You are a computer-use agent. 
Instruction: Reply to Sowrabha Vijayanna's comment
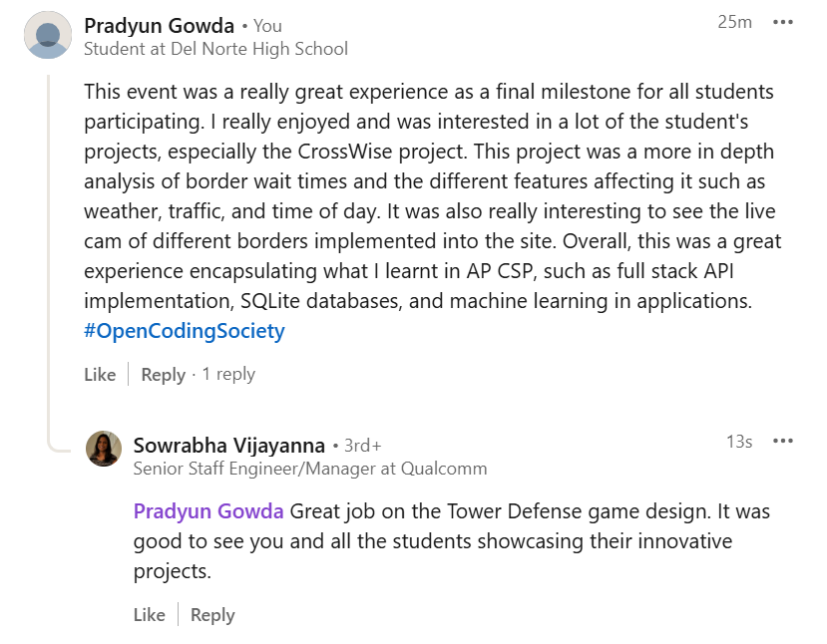tap(212, 615)
